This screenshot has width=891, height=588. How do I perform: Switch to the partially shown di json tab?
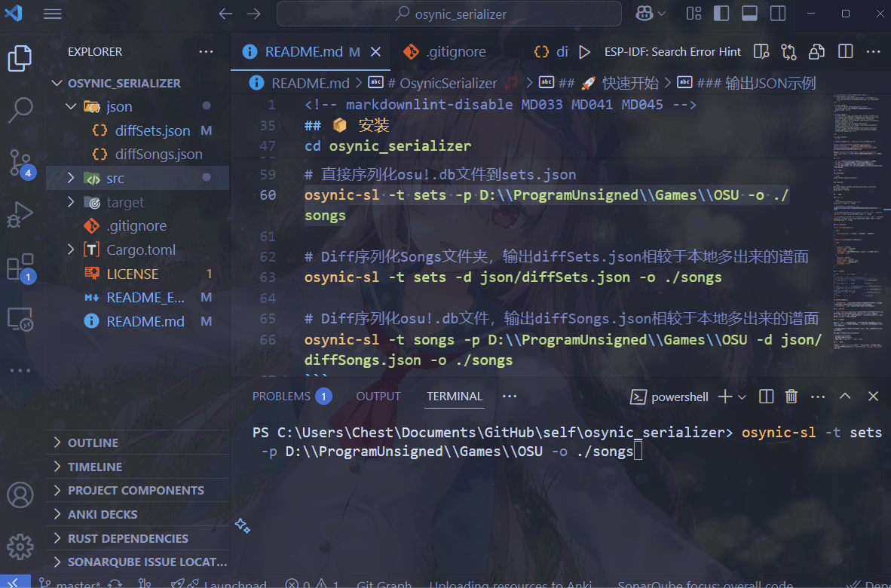pyautogui.click(x=550, y=52)
